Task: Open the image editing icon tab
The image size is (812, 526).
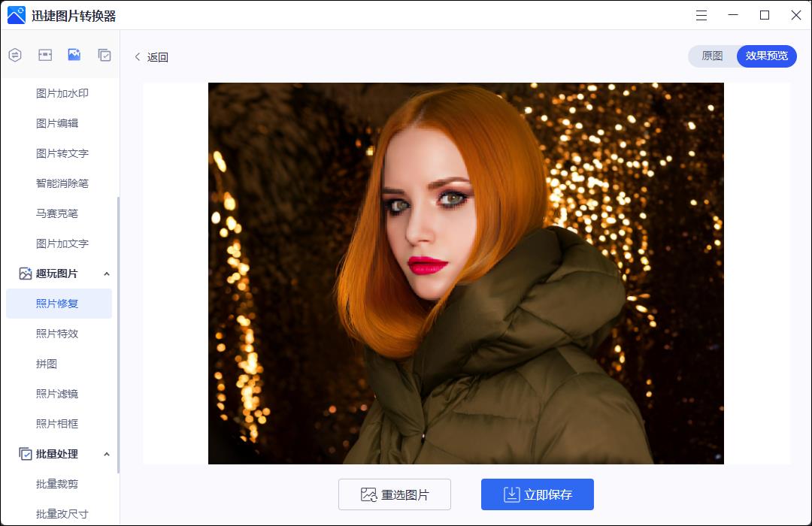Action: point(74,55)
